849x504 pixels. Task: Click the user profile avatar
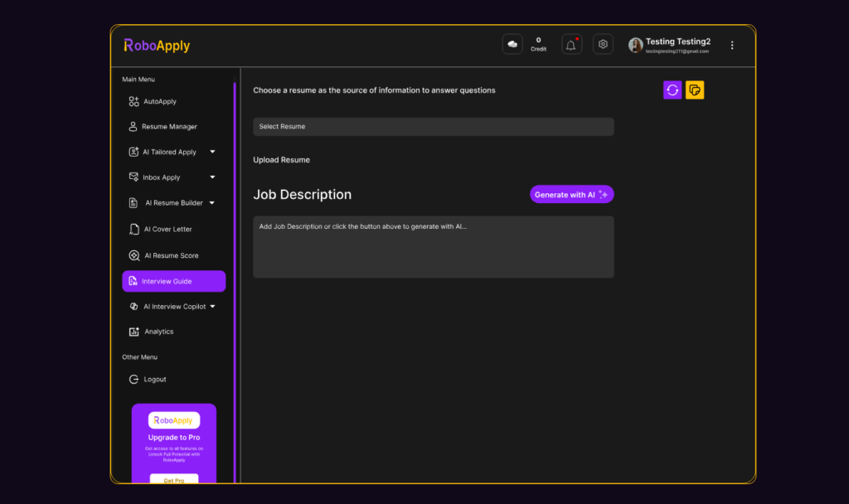(x=636, y=46)
